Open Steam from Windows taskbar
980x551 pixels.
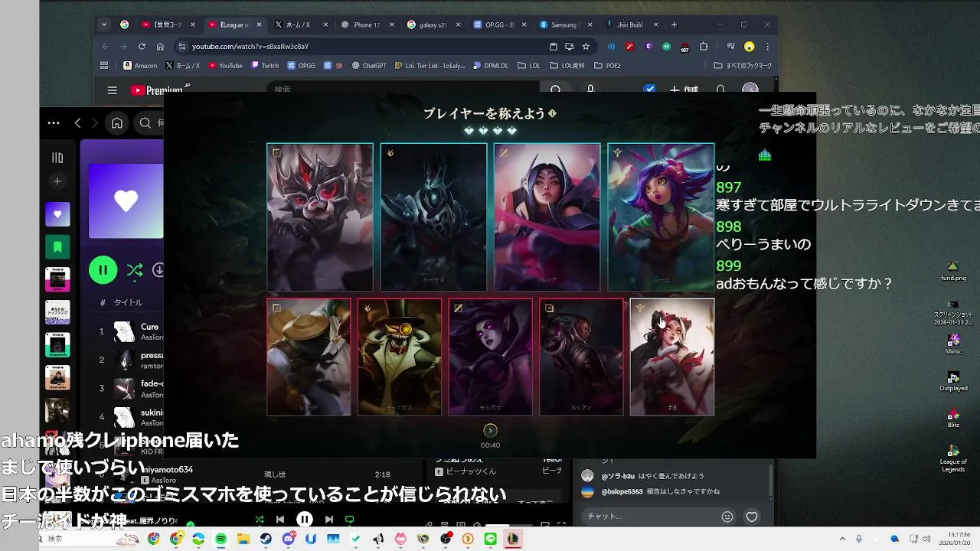pyautogui.click(x=266, y=539)
